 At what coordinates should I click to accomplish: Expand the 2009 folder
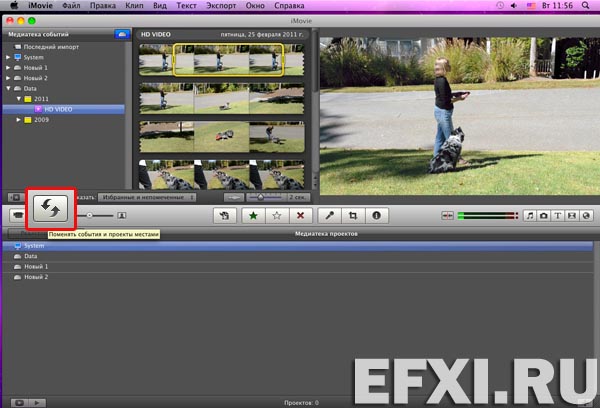click(18, 120)
